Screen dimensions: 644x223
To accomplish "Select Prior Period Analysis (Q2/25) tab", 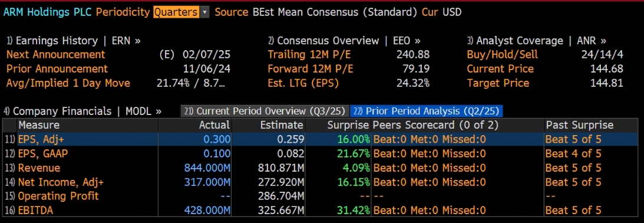I will click(427, 111).
